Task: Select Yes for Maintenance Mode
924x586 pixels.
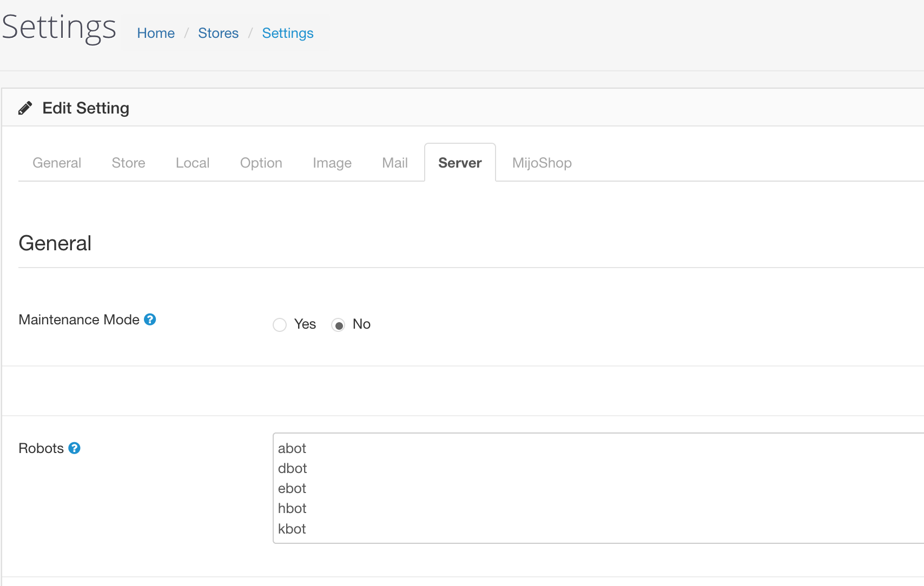Action: (x=280, y=325)
